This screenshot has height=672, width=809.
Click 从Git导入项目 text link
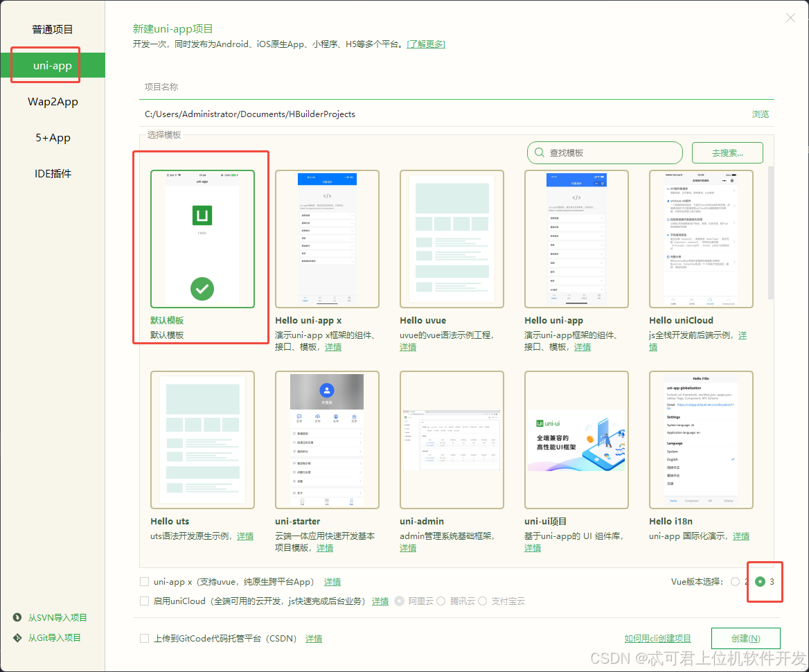[54, 638]
